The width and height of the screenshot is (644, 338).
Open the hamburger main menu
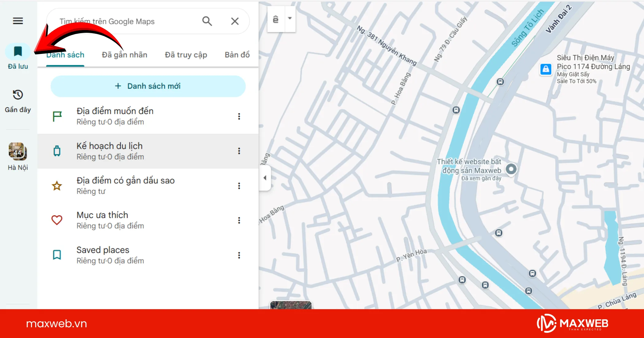[x=18, y=21]
